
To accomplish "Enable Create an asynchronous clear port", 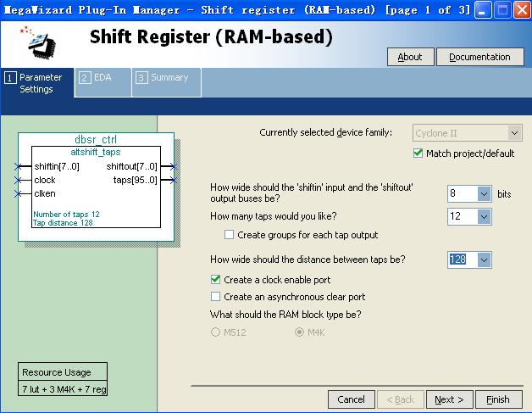I will (215, 297).
